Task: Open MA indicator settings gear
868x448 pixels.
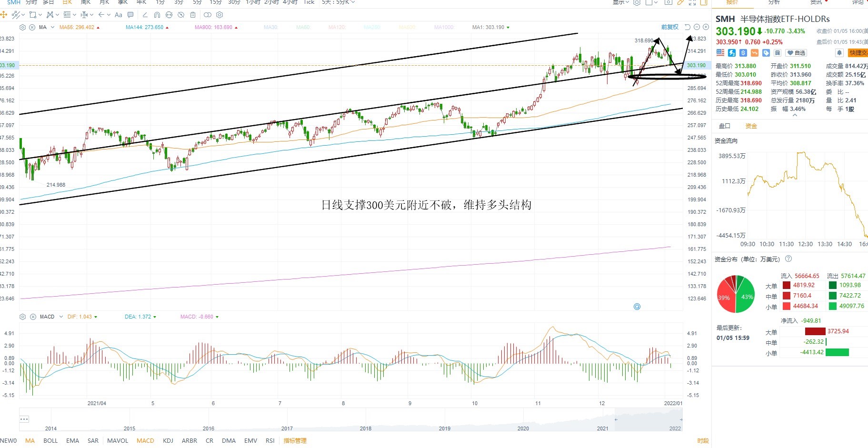Action: [22, 27]
